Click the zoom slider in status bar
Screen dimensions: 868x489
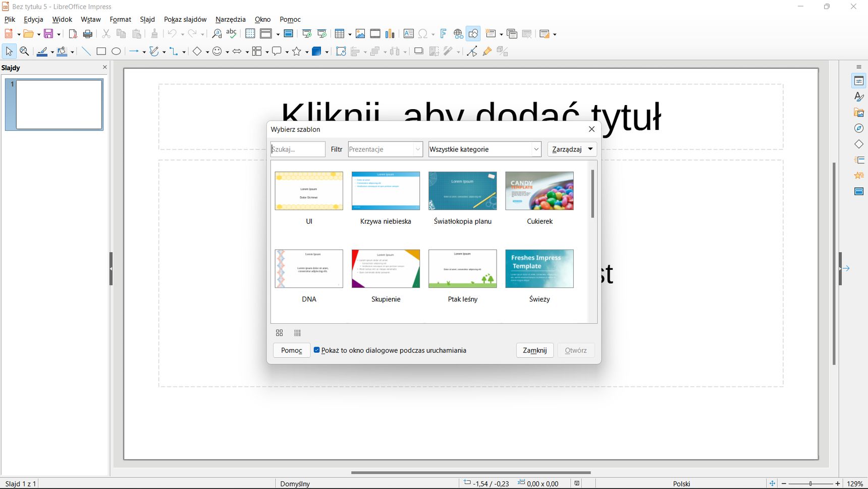pos(810,483)
